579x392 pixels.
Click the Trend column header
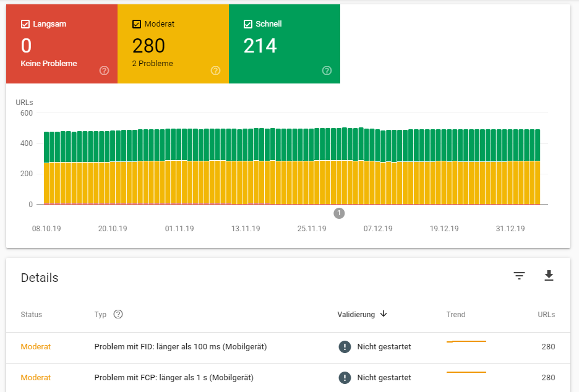(x=456, y=315)
